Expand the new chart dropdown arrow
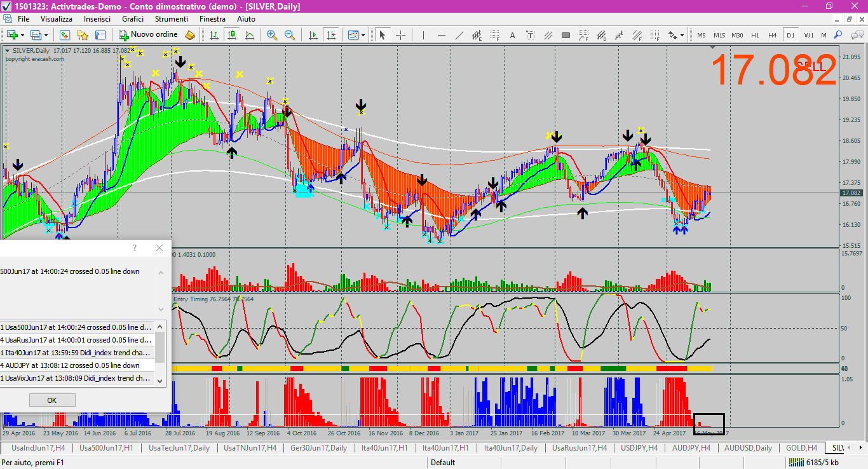Image resolution: width=868 pixels, height=469 pixels. click(22, 35)
